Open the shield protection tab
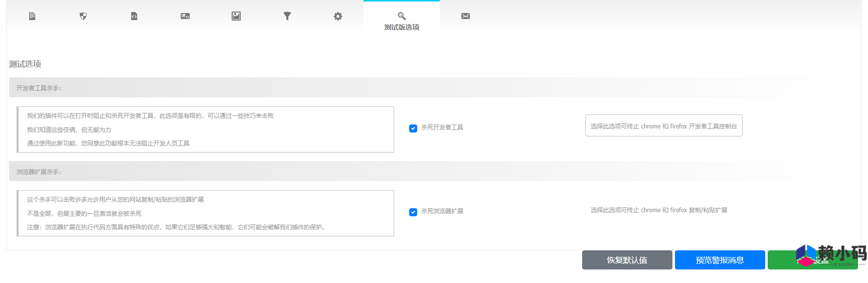 point(83,16)
